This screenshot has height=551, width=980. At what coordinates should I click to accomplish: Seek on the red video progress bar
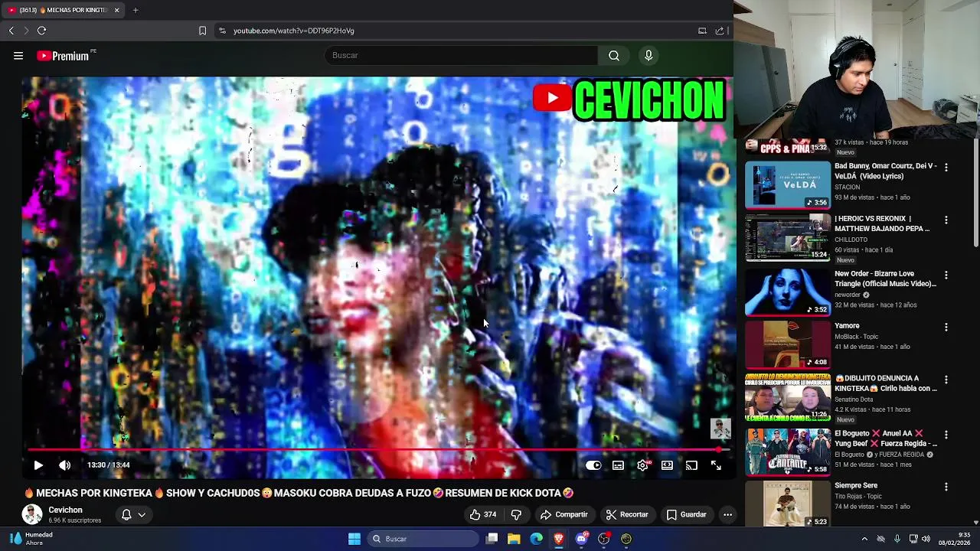pyautogui.click(x=377, y=450)
